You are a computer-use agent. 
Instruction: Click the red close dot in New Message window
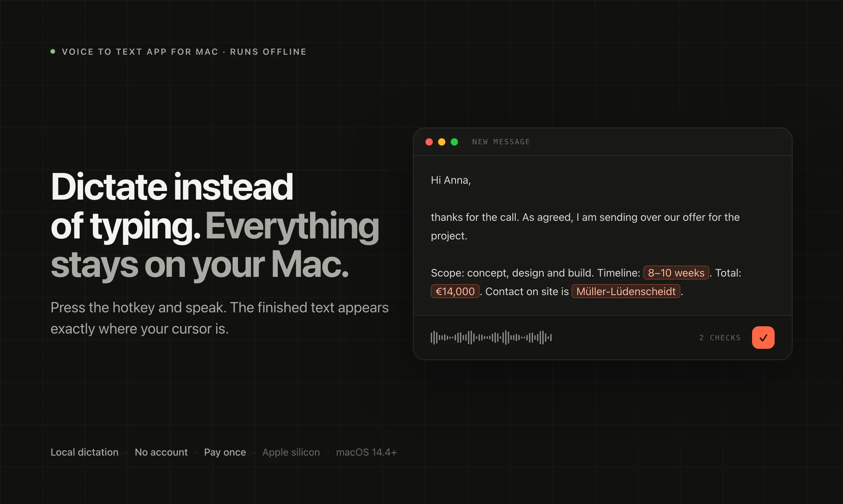(x=429, y=142)
